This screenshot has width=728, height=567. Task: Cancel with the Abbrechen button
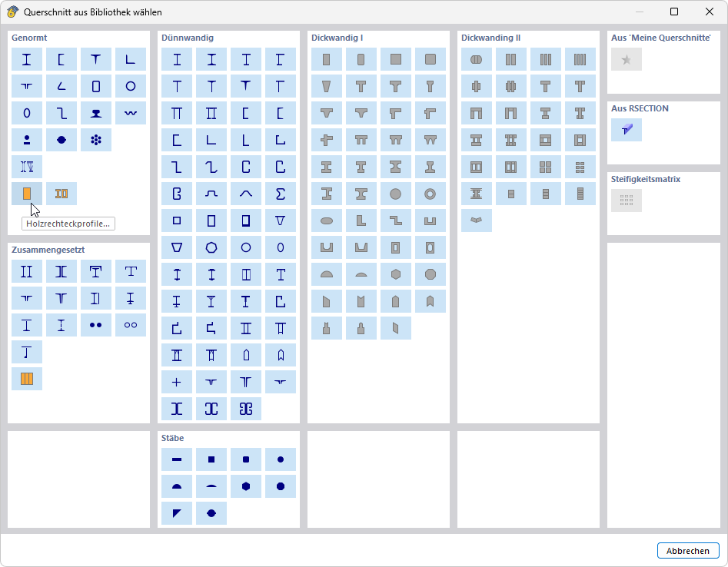[x=688, y=551]
